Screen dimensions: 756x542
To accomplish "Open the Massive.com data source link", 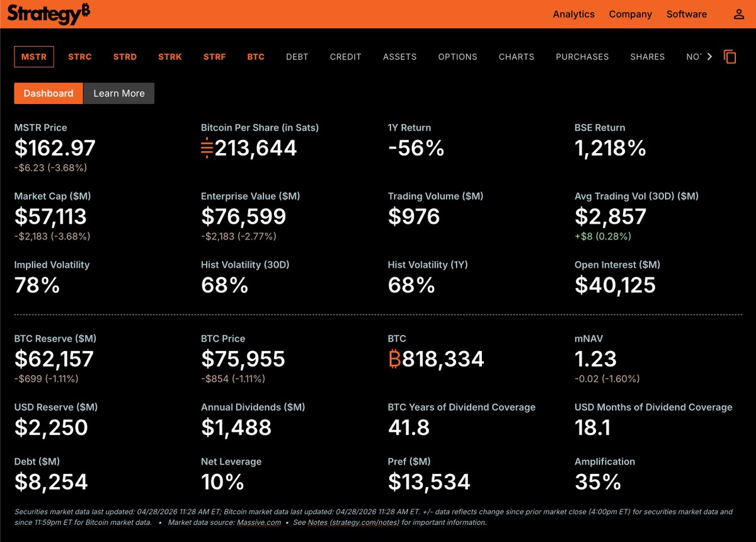I will [259, 522].
